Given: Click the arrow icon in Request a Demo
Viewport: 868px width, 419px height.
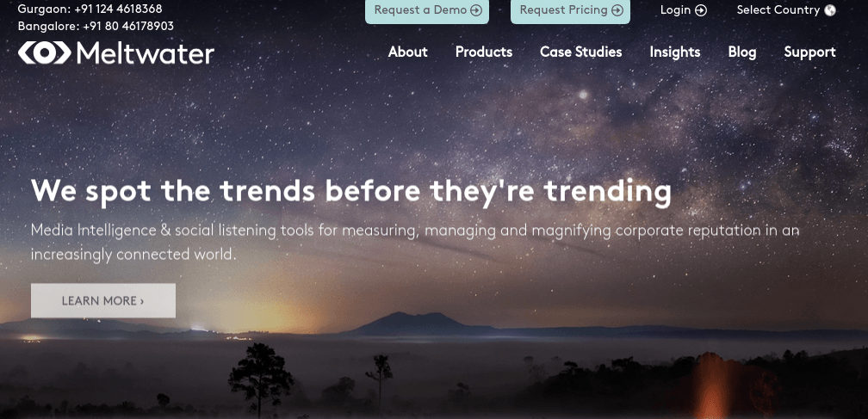Looking at the screenshot, I should click(x=475, y=10).
